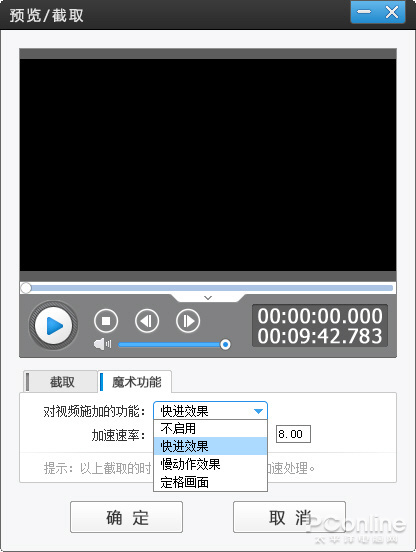
Task: Step forward one frame
Action: [x=188, y=321]
